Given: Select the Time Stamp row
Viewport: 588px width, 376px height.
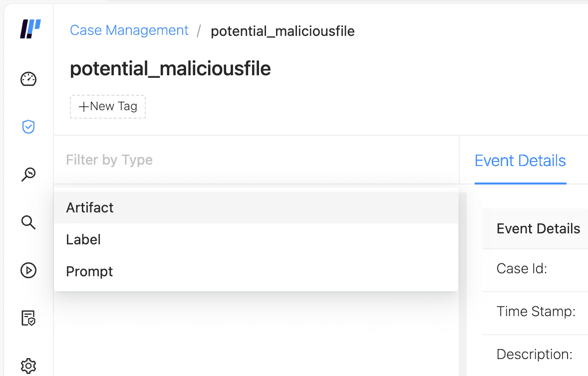Looking at the screenshot, I should [536, 312].
